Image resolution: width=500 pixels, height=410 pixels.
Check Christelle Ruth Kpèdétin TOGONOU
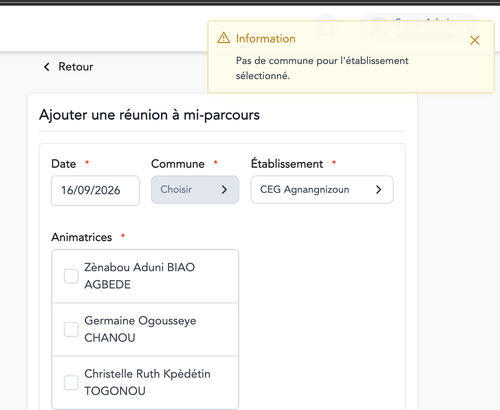click(x=71, y=383)
